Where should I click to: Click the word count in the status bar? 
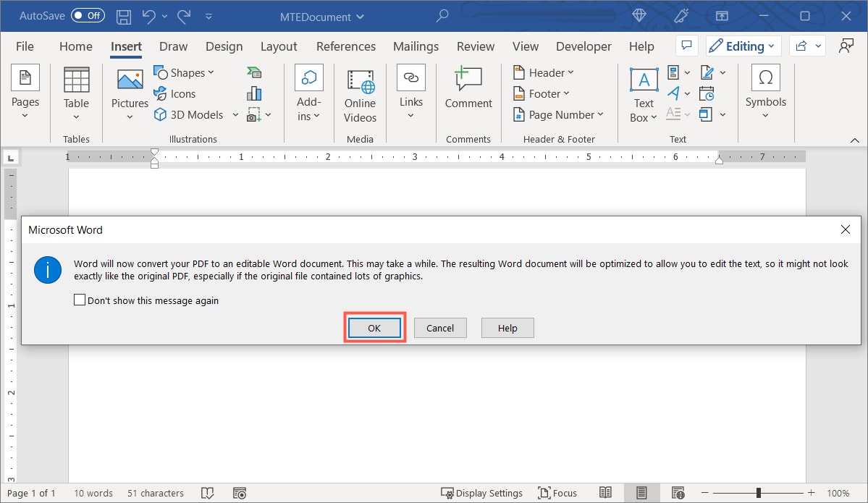pos(93,493)
